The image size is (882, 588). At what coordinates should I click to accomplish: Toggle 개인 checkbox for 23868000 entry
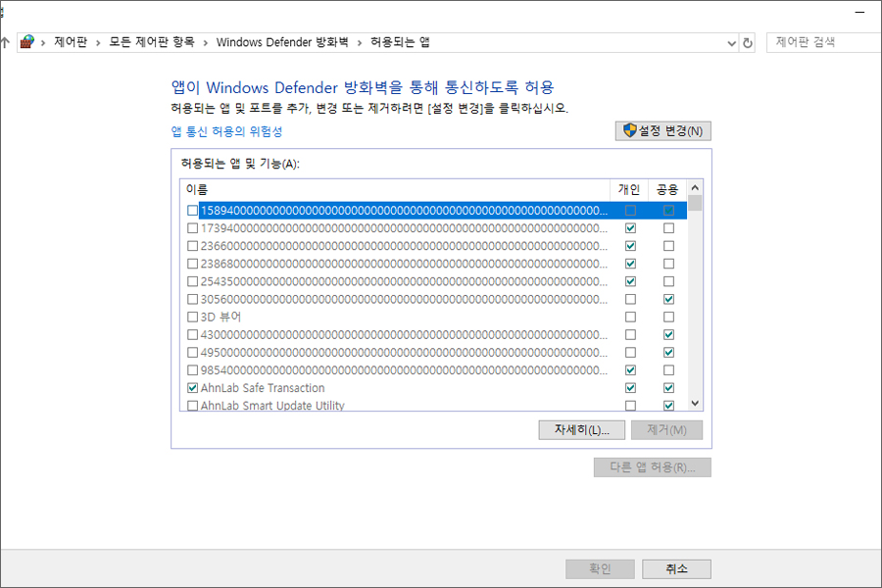coord(630,264)
